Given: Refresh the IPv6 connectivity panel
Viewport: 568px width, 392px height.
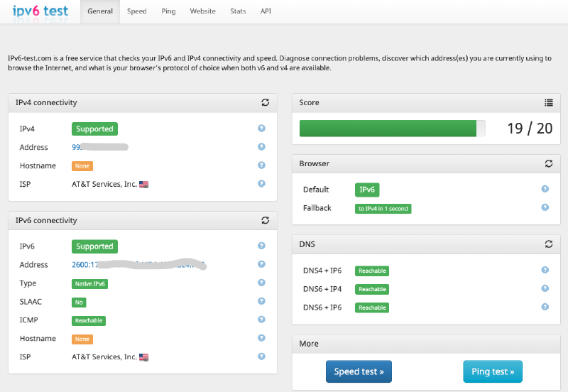Looking at the screenshot, I should pos(265,220).
